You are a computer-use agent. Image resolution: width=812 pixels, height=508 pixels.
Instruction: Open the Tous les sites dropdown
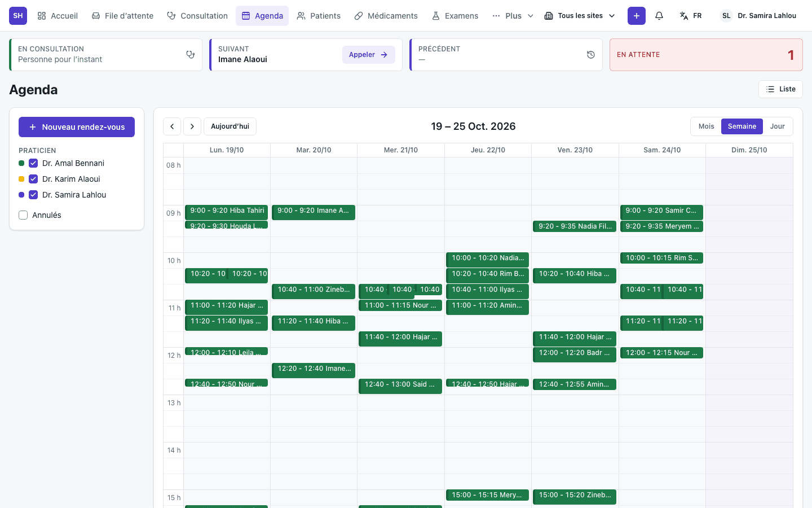[580, 16]
